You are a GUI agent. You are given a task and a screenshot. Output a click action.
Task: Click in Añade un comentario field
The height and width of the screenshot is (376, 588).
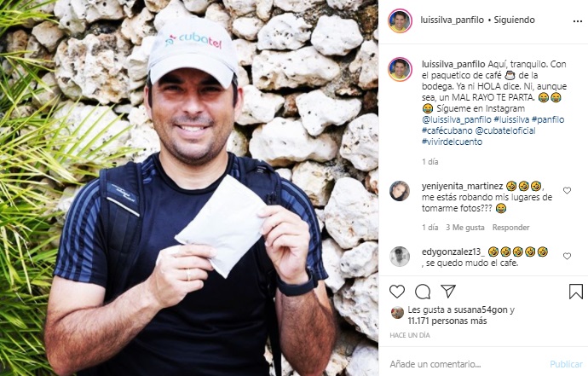tap(465, 364)
